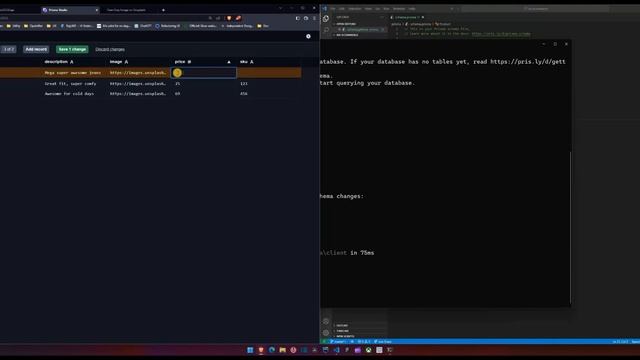The width and height of the screenshot is (640, 360).
Task: Open the terminal app from taskbar
Action: point(390,350)
